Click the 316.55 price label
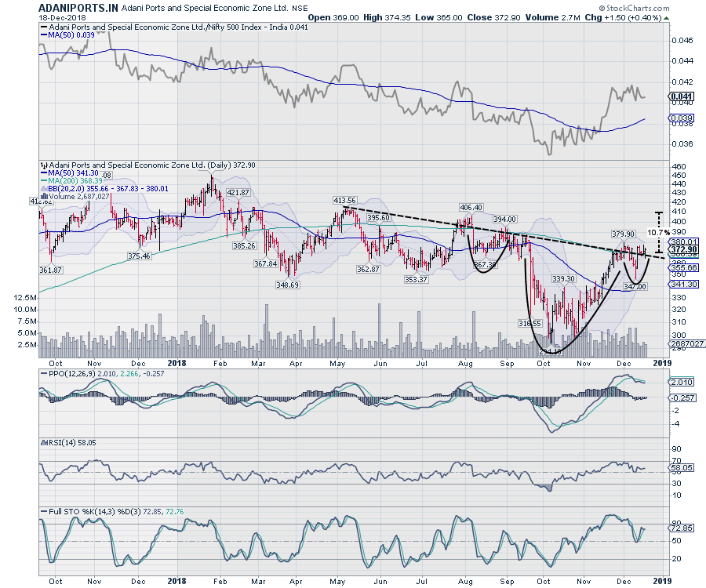706x588 pixels. coord(529,324)
